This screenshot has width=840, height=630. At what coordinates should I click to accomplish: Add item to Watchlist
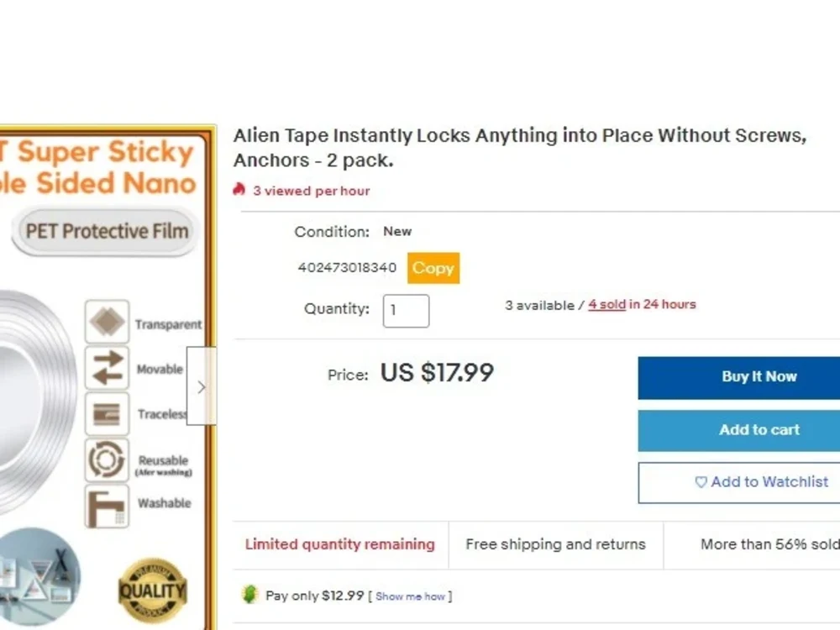coord(739,482)
